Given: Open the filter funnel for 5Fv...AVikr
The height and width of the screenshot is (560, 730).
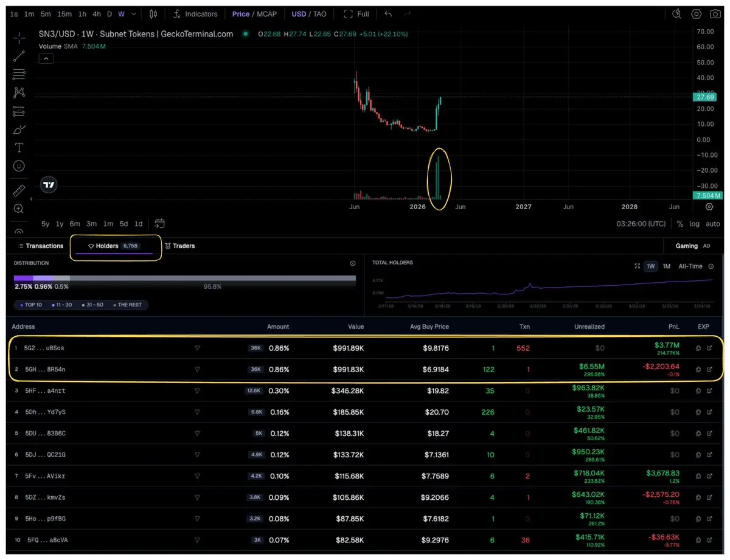Looking at the screenshot, I should tap(196, 476).
